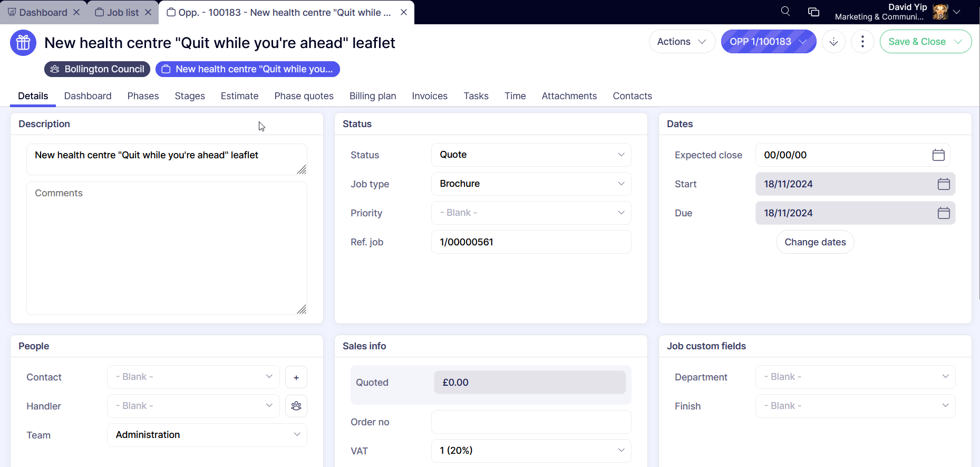Click into the Order no field

[x=531, y=422]
